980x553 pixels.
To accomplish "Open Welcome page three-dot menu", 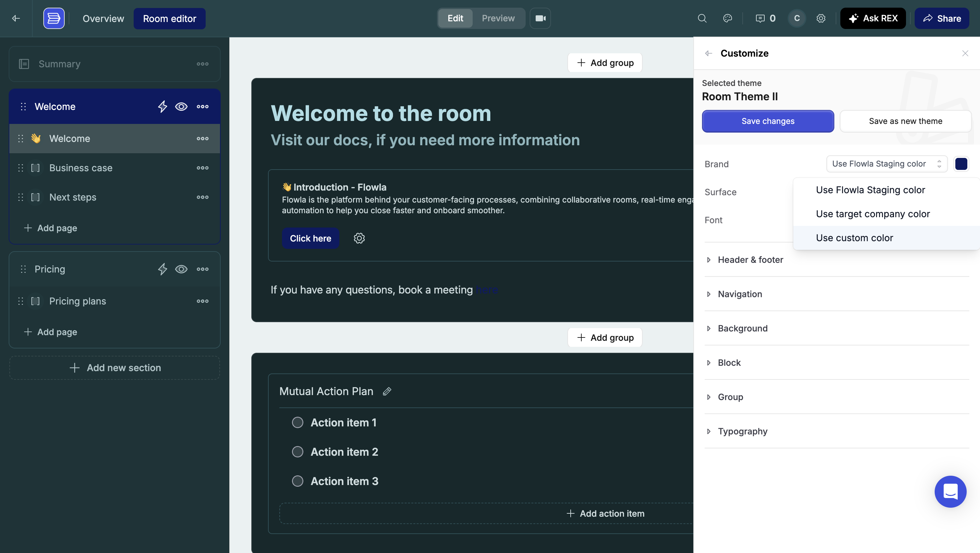I will pyautogui.click(x=202, y=139).
